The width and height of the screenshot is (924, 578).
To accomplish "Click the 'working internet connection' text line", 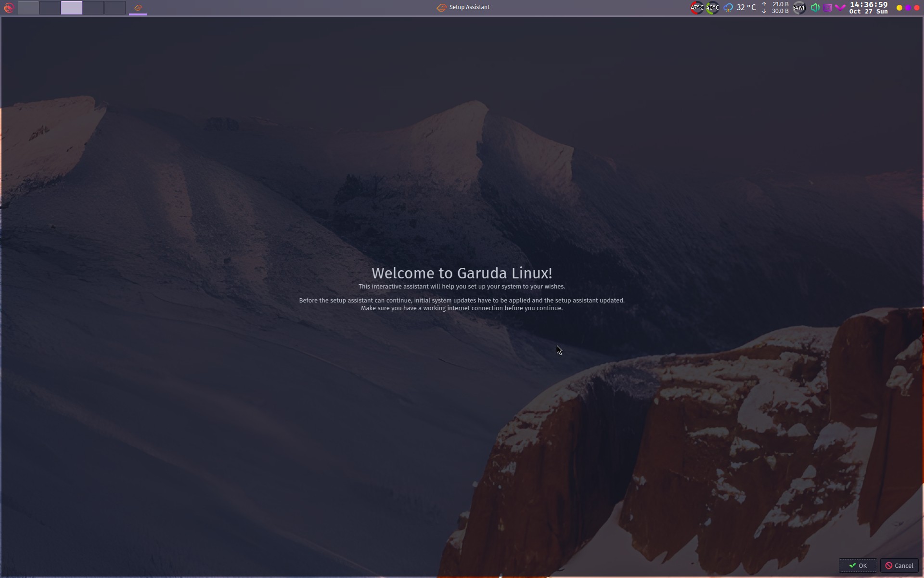I will pos(462,308).
